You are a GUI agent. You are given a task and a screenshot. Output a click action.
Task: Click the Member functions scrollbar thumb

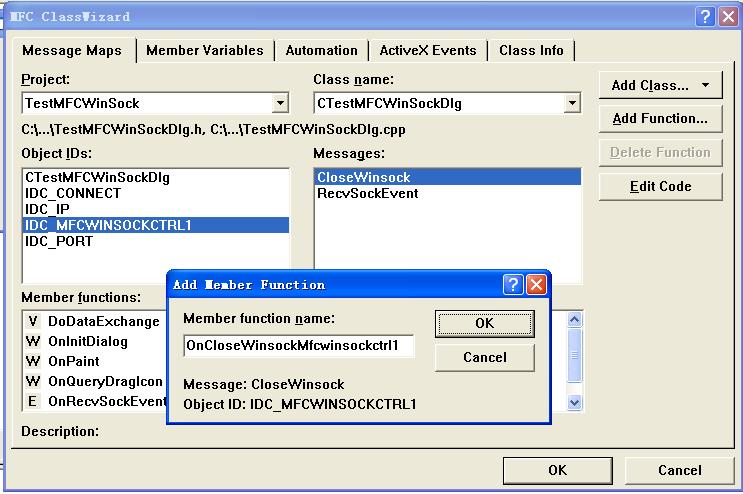click(x=574, y=355)
